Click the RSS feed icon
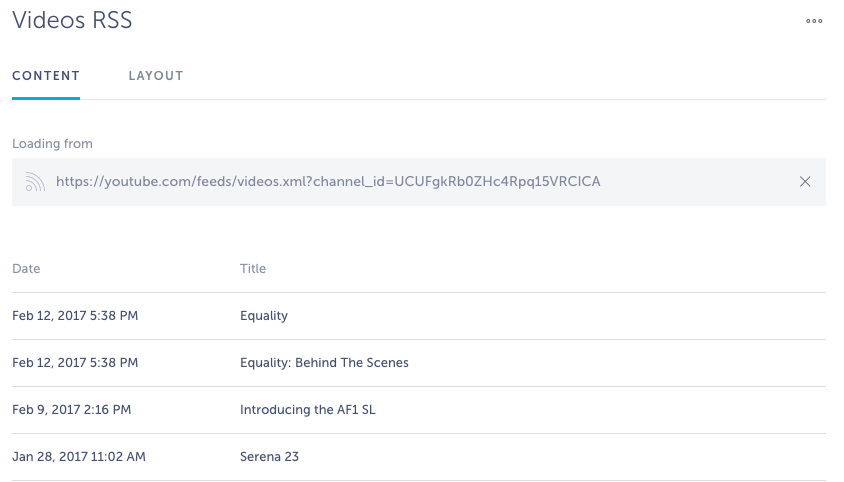 (35, 182)
